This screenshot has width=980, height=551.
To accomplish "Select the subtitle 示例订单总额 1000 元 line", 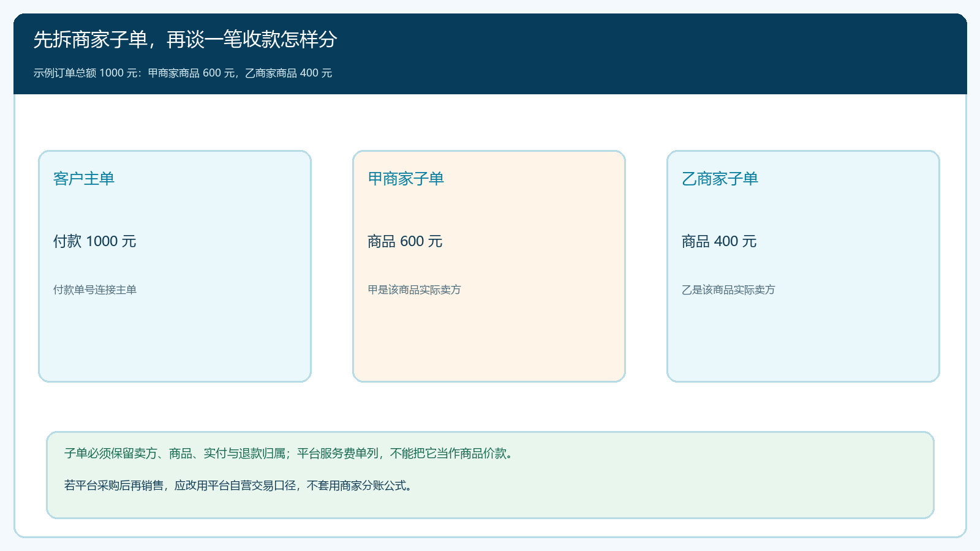I will coord(183,73).
